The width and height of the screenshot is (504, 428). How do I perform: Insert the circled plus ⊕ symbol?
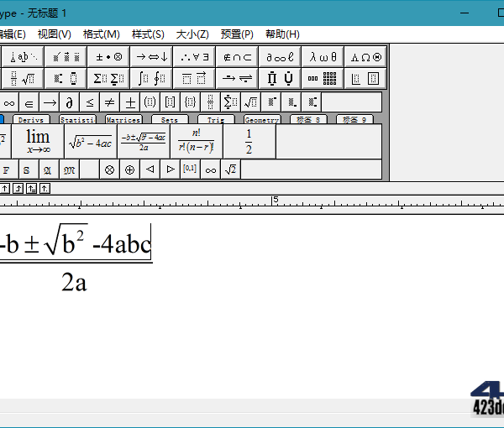129,170
